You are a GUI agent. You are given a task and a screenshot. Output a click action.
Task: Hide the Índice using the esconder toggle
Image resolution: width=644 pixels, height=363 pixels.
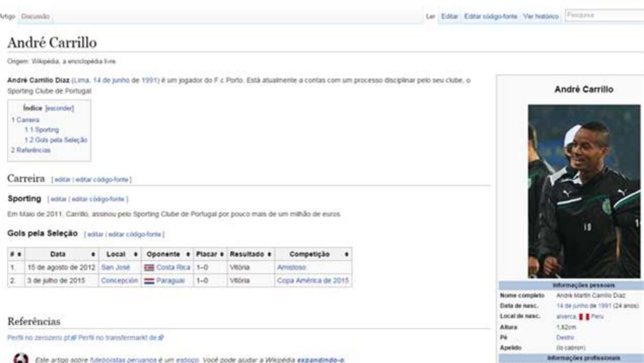[60, 108]
